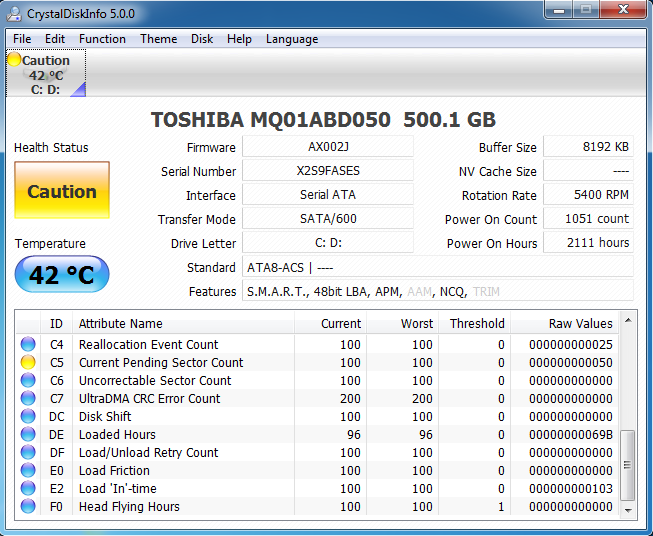Click the status orb for Loaded Hours

tap(28, 434)
